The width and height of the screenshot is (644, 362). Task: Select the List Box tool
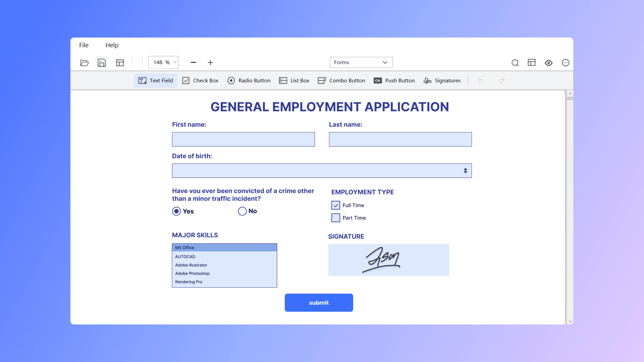pyautogui.click(x=294, y=80)
